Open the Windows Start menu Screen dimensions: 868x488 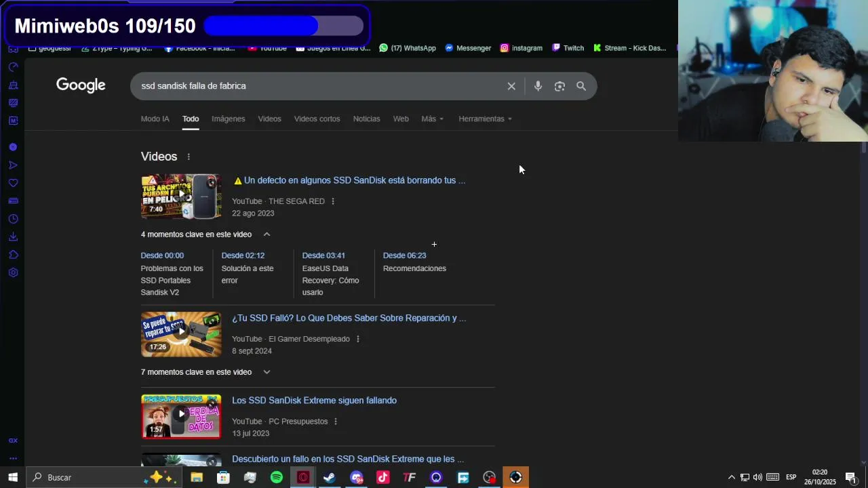(x=13, y=477)
